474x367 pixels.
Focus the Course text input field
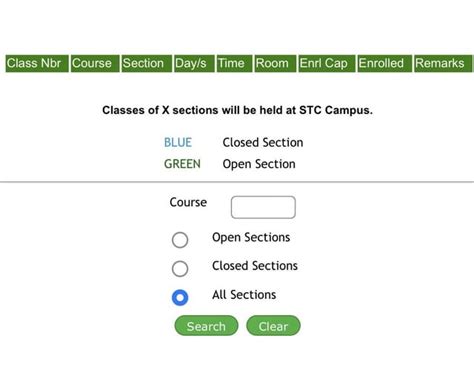point(263,207)
